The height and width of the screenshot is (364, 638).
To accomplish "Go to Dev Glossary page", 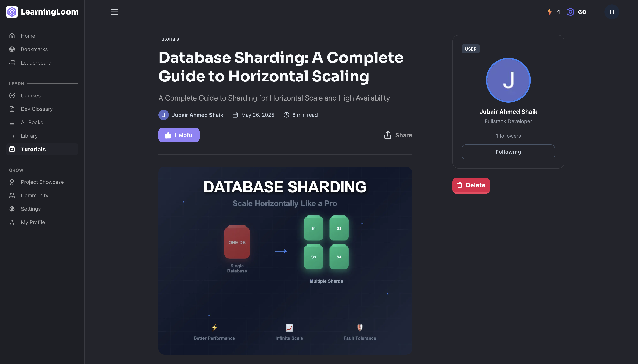I will click(37, 109).
